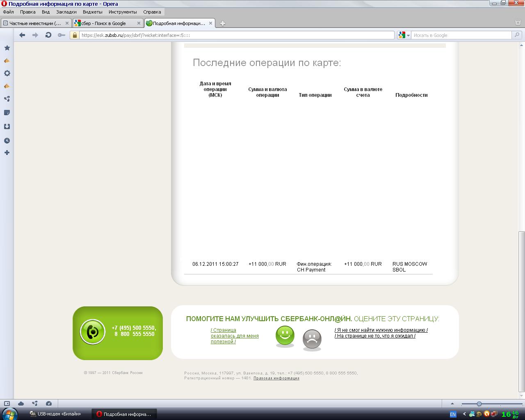Click the 'Сумма и валюта операции' column header
This screenshot has height=420, width=525.
click(x=267, y=92)
